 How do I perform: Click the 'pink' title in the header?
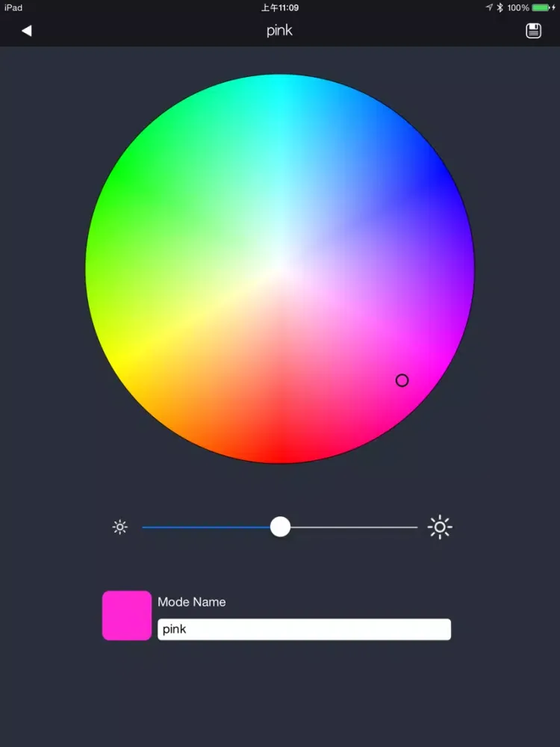(x=279, y=31)
